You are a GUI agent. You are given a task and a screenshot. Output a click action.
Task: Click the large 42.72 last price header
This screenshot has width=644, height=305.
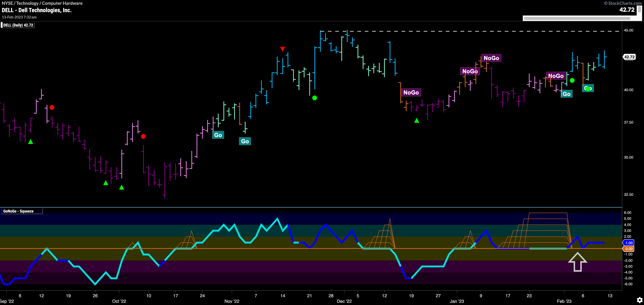tap(627, 10)
